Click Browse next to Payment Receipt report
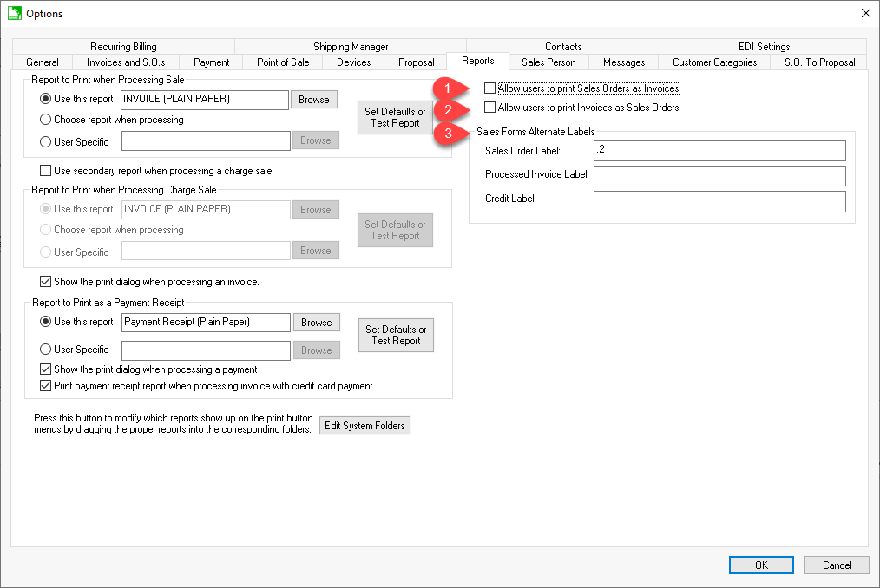 tap(316, 323)
